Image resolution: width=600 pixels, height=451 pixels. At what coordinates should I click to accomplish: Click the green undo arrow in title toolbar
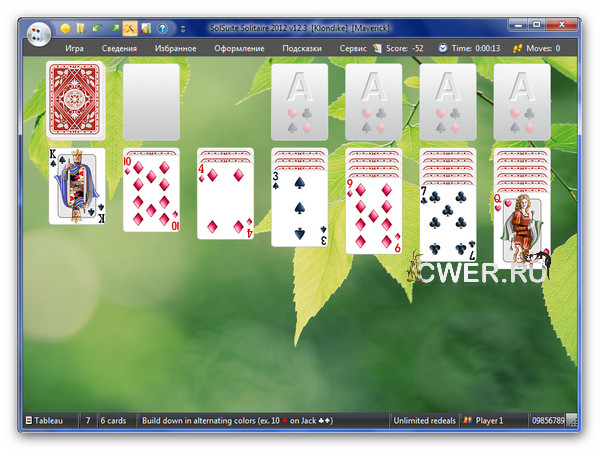click(x=97, y=27)
